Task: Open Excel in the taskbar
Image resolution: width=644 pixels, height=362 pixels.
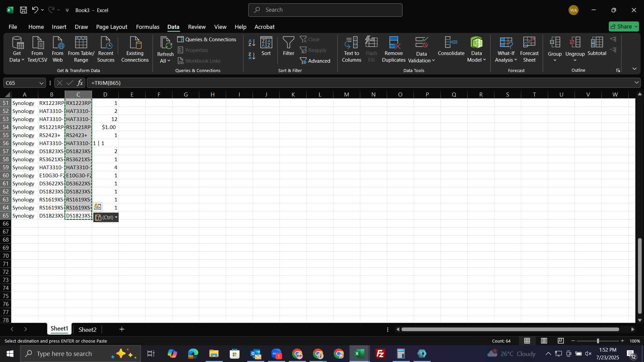Action: coord(360,354)
